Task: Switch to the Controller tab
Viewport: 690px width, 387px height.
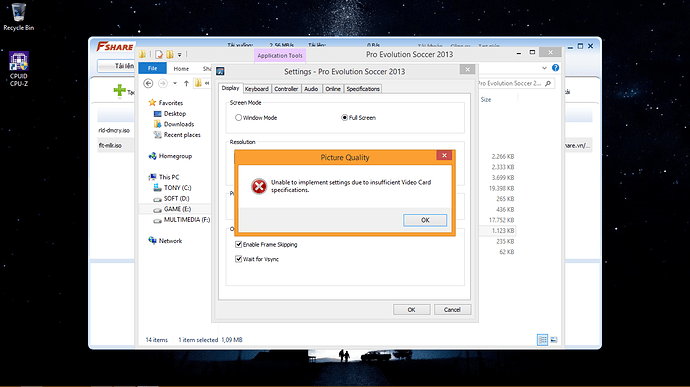Action: [x=286, y=88]
